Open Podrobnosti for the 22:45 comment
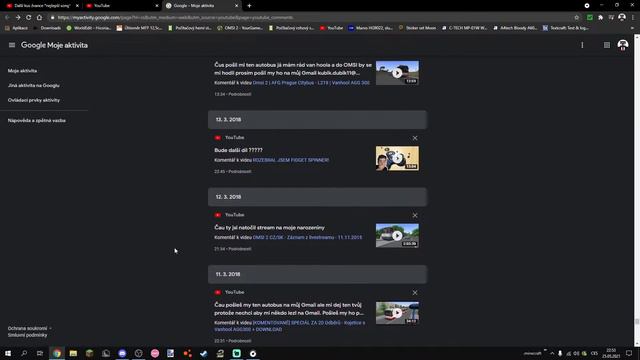The height and width of the screenshot is (360, 640). click(x=240, y=171)
